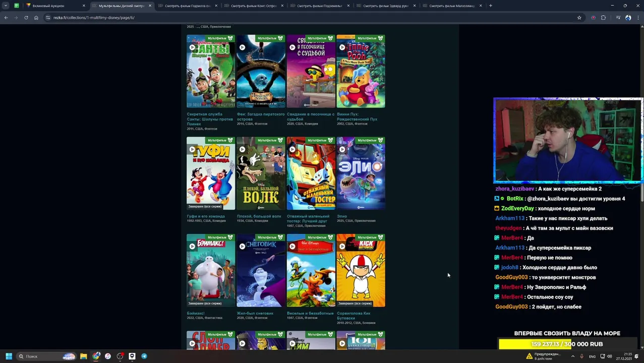Open Telegram from taskbar
Screen dimensions: 644x363
[144, 356]
